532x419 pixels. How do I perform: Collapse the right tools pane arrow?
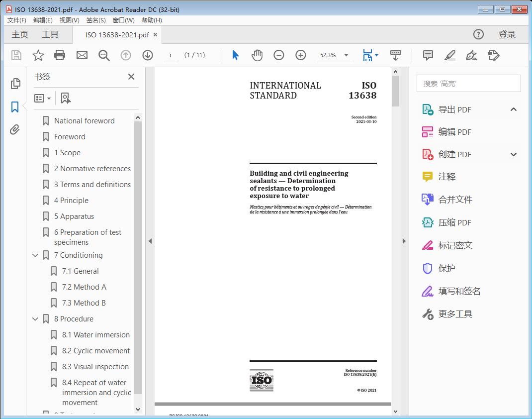[x=404, y=241]
